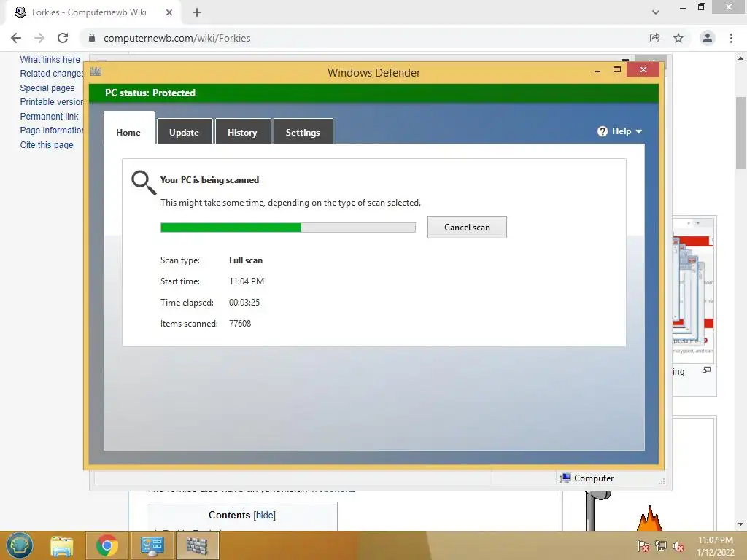
Task: Open the Chrome three-dot menu
Action: click(x=731, y=38)
